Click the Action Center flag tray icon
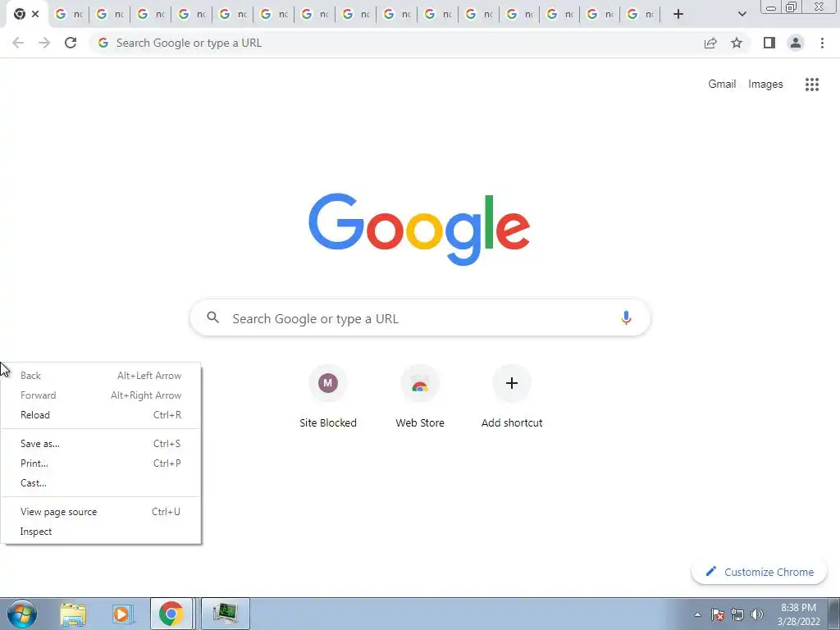Image resolution: width=840 pixels, height=630 pixels. pos(718,614)
